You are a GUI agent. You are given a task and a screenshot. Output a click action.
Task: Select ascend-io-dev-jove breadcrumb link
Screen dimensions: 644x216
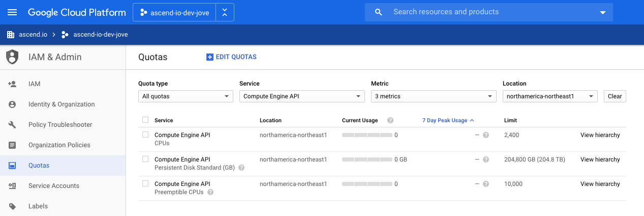coord(101,35)
